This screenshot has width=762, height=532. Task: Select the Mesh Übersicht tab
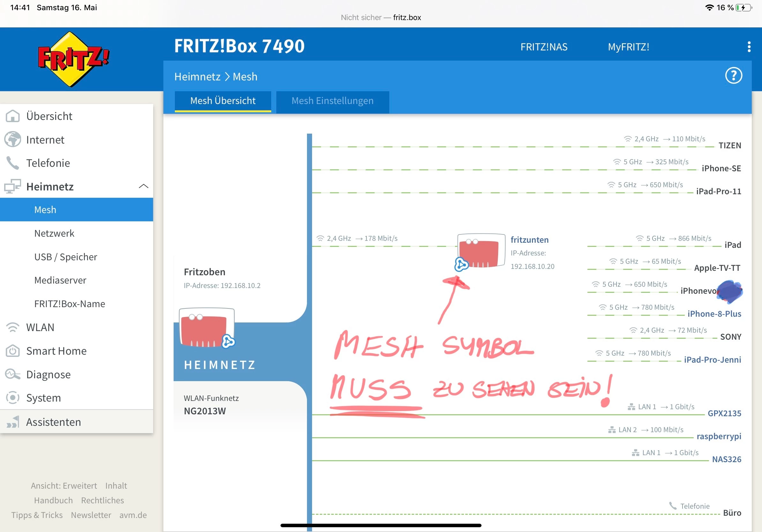point(223,101)
